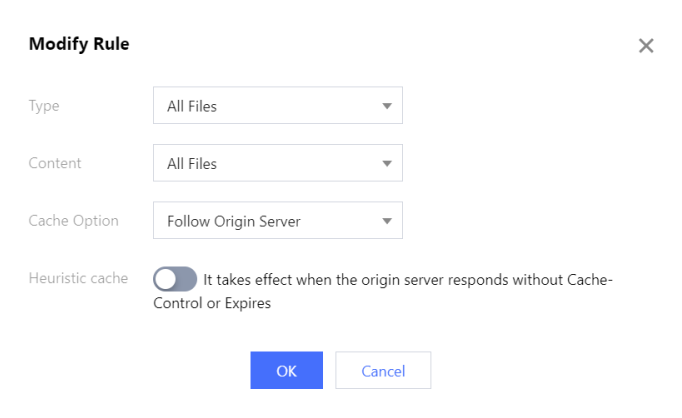Click 'All Files' value in Content field
Image resolution: width=682 pixels, height=418 pixels.
tap(191, 163)
